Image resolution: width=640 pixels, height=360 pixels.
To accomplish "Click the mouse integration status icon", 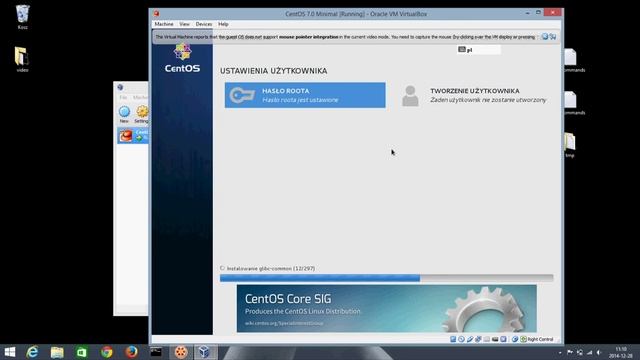I will coord(515,339).
